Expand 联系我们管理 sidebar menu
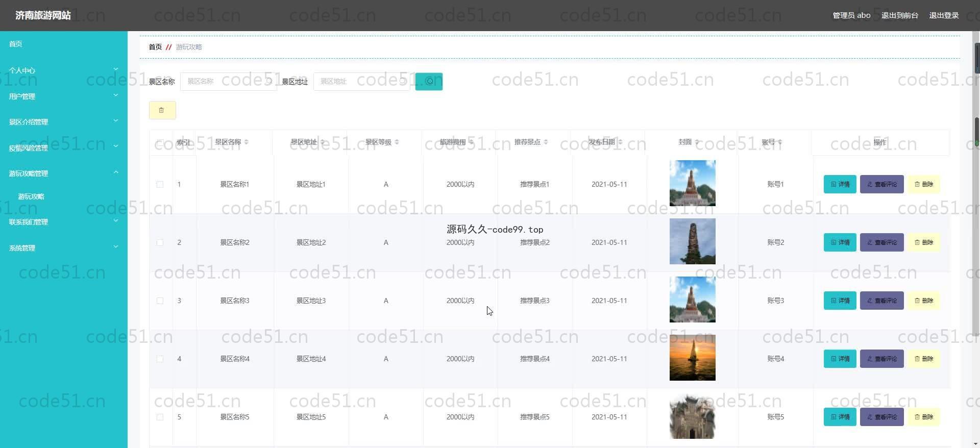This screenshot has width=980, height=448. pos(64,221)
